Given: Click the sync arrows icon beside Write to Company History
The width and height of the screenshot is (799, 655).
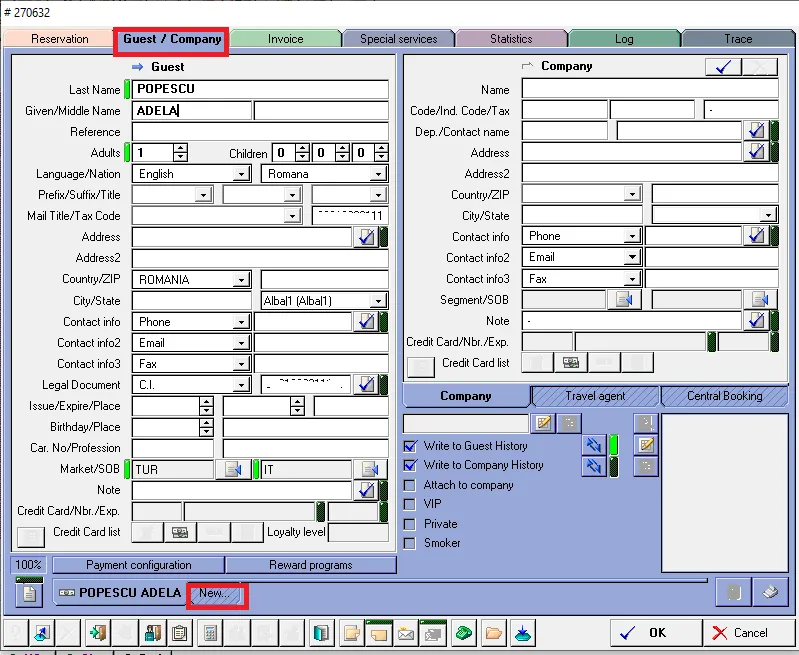Looking at the screenshot, I should tap(594, 466).
